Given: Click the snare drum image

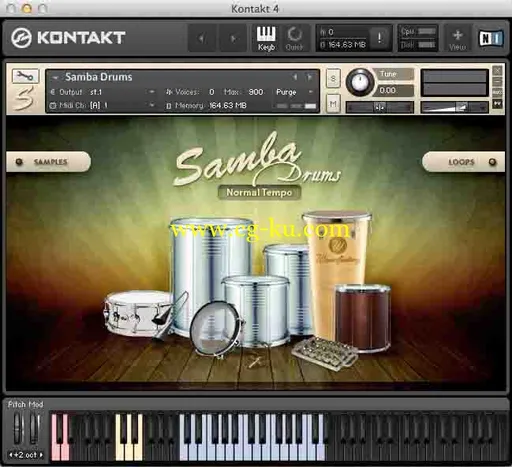Looking at the screenshot, I should [x=138, y=313].
